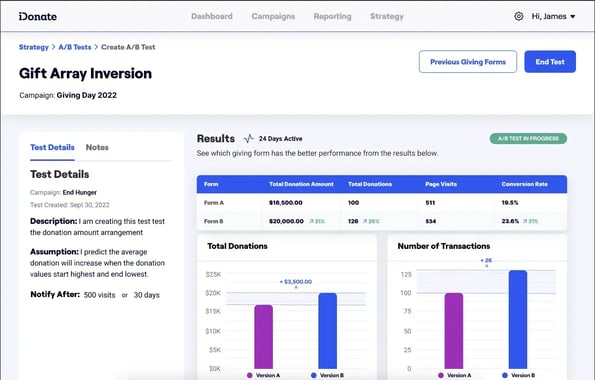The width and height of the screenshot is (595, 380).
Task: Click the 534 page visits cell
Action: pos(431,221)
